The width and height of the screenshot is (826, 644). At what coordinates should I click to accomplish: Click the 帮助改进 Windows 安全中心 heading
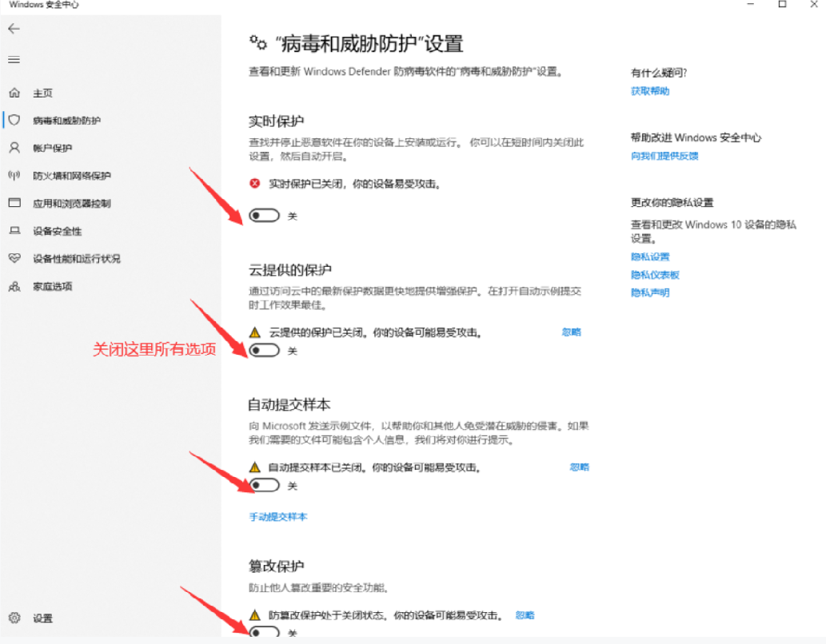click(696, 137)
